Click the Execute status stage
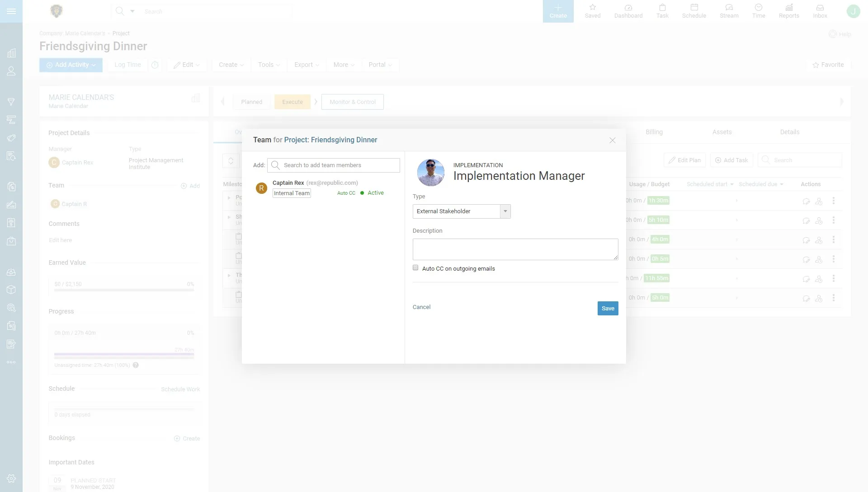This screenshot has width=868, height=492. (292, 102)
